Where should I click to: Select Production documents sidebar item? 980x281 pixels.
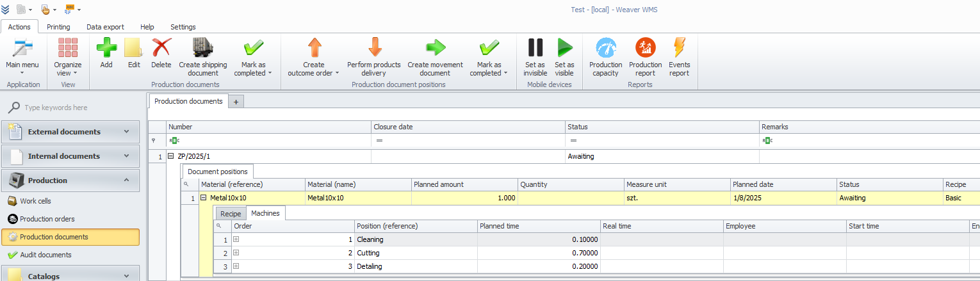[70, 237]
